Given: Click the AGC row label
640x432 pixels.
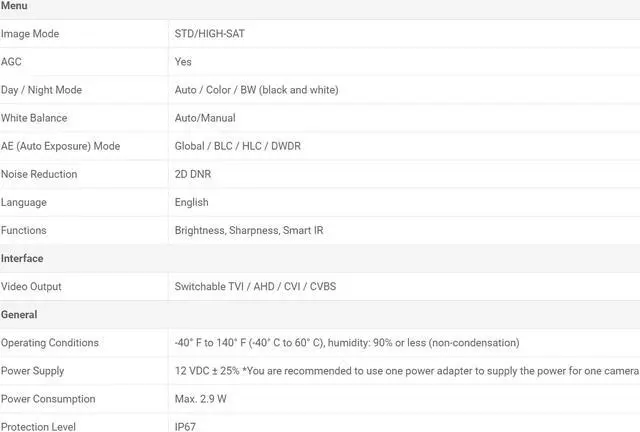Looking at the screenshot, I should 11,62.
